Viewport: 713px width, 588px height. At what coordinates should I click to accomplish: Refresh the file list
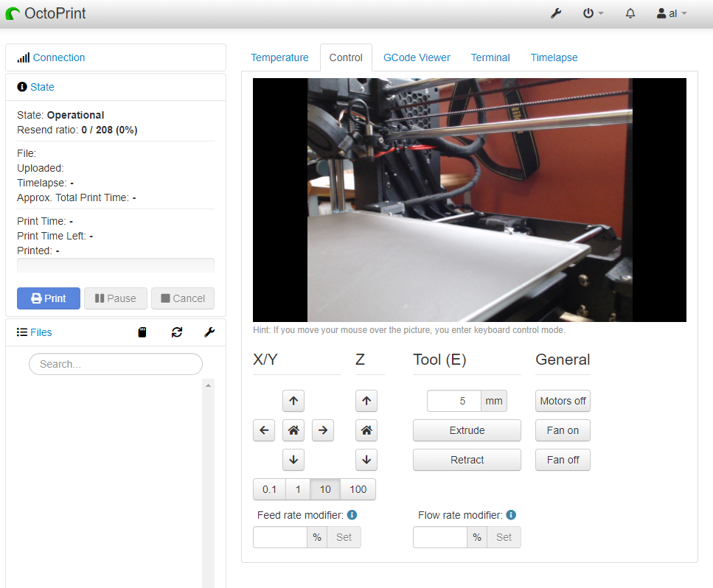(x=177, y=332)
